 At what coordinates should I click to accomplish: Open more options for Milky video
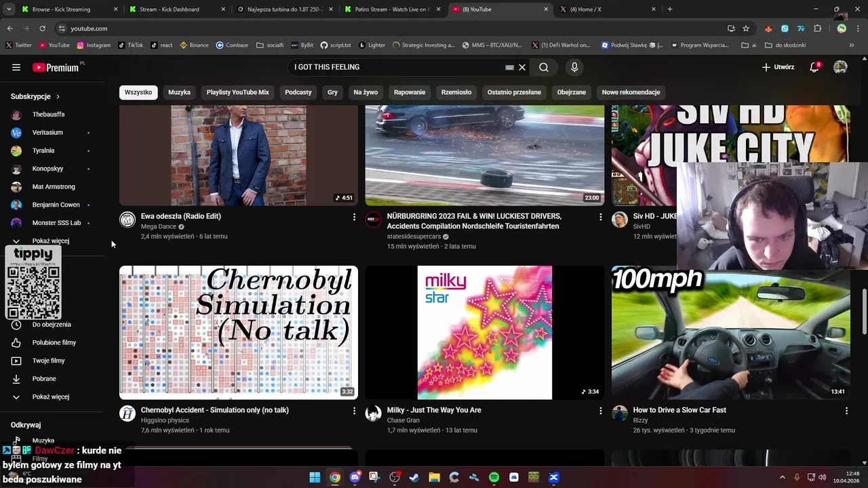[x=600, y=411]
